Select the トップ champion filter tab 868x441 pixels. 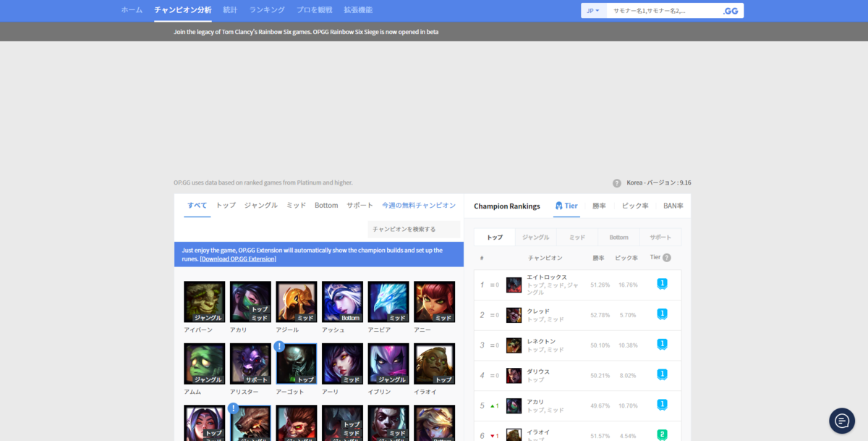226,206
